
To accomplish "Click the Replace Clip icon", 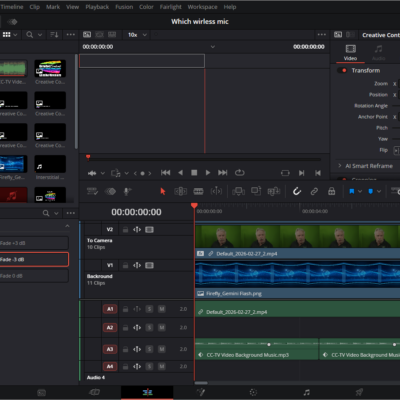I will pos(274,191).
